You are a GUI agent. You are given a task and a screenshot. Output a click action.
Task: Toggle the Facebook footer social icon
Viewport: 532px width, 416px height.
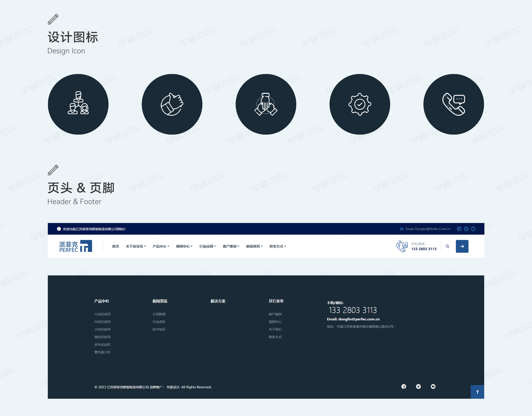click(x=403, y=386)
